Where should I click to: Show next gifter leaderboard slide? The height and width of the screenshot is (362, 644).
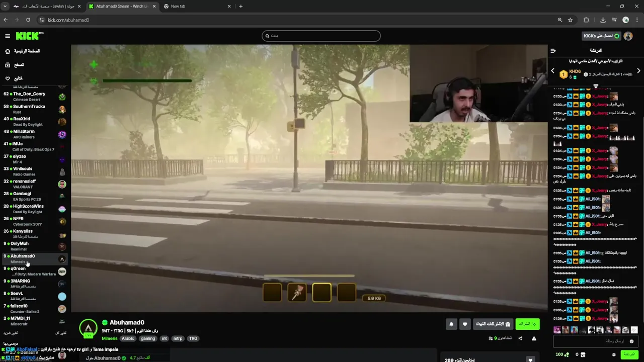(638, 71)
